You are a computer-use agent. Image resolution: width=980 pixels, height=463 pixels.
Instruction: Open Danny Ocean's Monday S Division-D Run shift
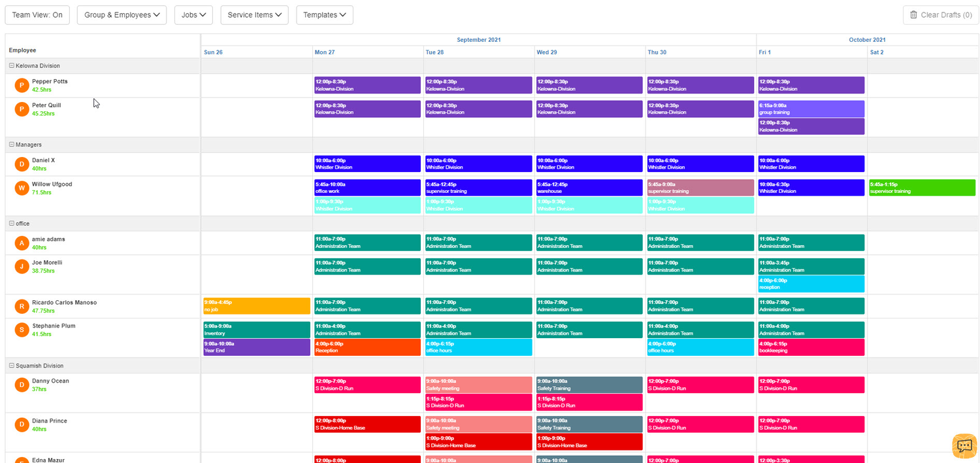(367, 385)
